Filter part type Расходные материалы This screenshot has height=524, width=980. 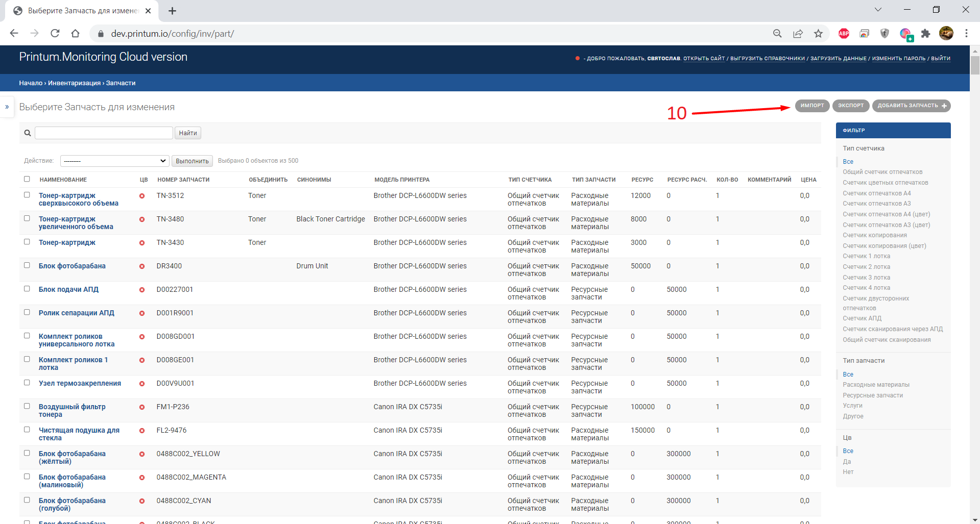pos(876,385)
